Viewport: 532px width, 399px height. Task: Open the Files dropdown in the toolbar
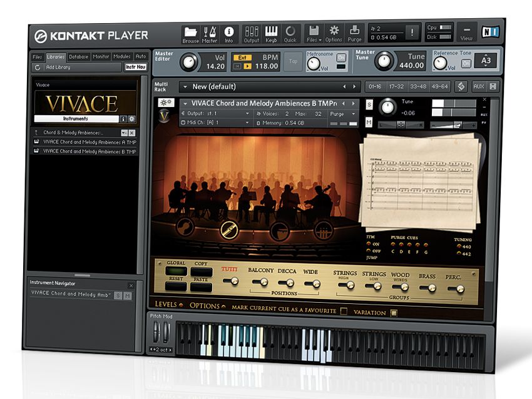coord(314,31)
